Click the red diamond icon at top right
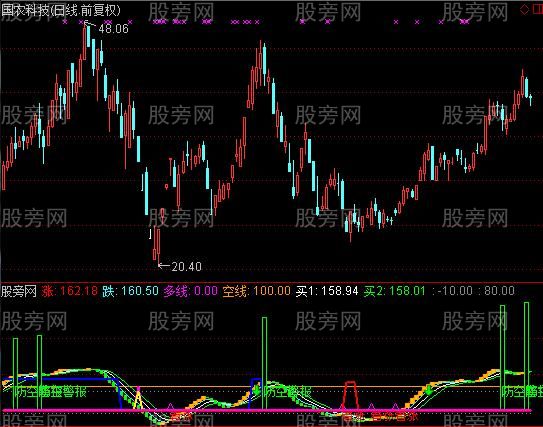This screenshot has width=543, height=427. [524, 10]
